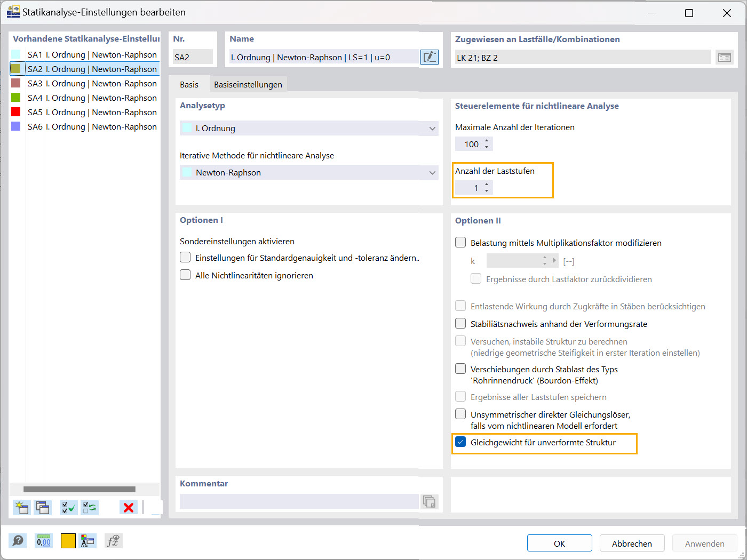Delete the selected setting via red X
The height and width of the screenshot is (560, 747).
pos(128,507)
